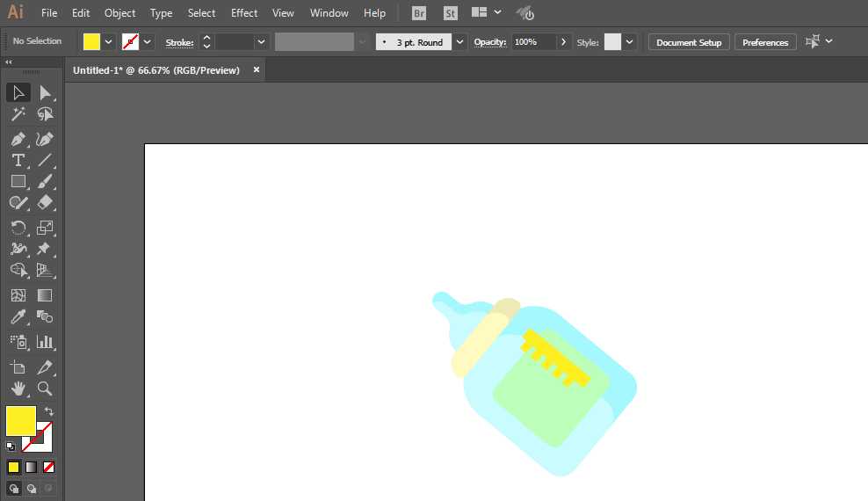Screen dimensions: 868x501
Task: Click the large yellow Fill swatch
Action: point(20,420)
